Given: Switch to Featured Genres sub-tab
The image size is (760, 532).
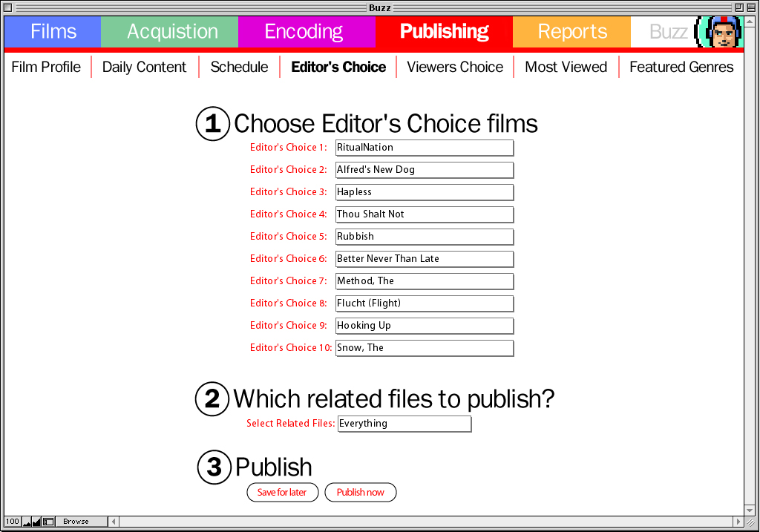Looking at the screenshot, I should [681, 67].
